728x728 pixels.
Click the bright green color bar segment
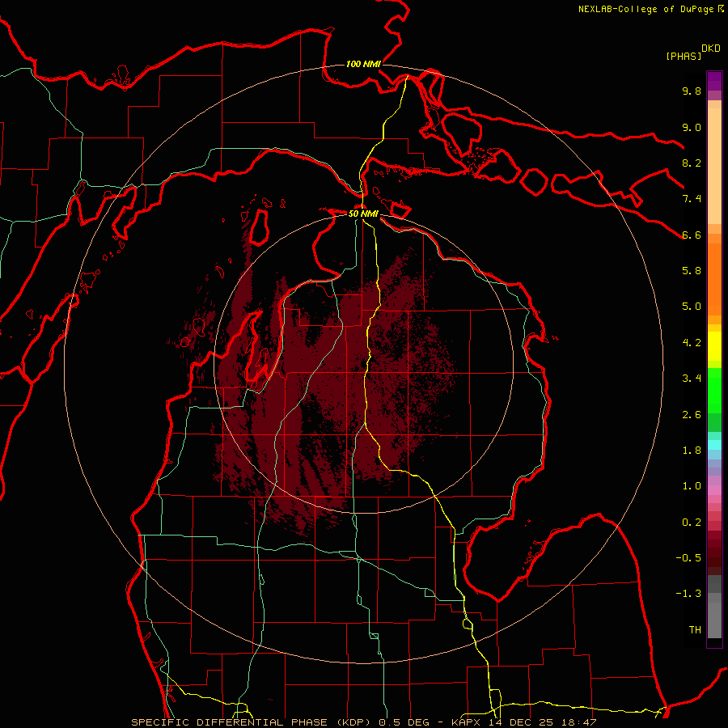click(x=714, y=391)
